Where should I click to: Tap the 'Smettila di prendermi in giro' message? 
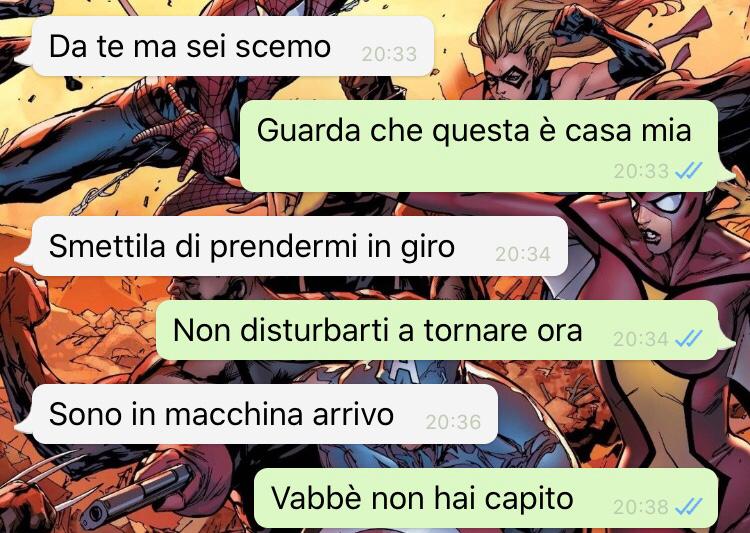[292, 246]
